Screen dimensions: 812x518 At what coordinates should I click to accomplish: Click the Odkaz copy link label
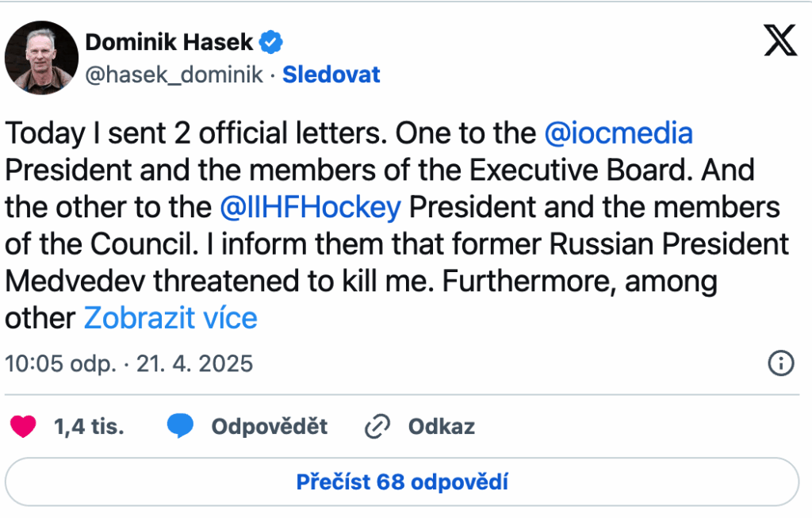(441, 427)
